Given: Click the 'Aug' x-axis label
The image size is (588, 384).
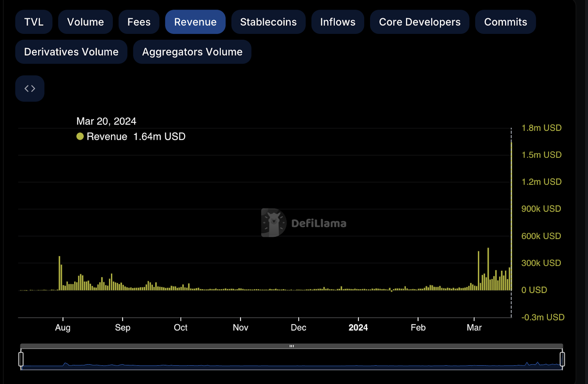Looking at the screenshot, I should click(63, 327).
